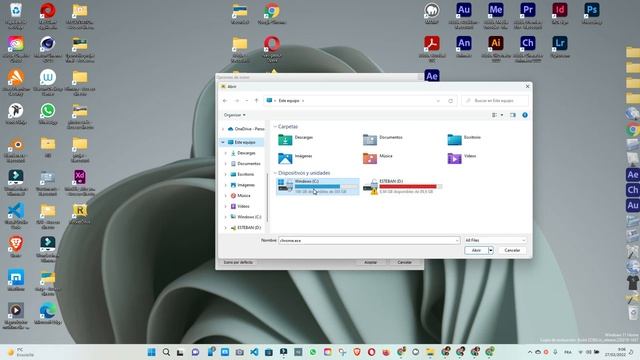Open Avast desktop shortcut
Image resolution: width=640 pixels, height=360 pixels.
[16, 82]
